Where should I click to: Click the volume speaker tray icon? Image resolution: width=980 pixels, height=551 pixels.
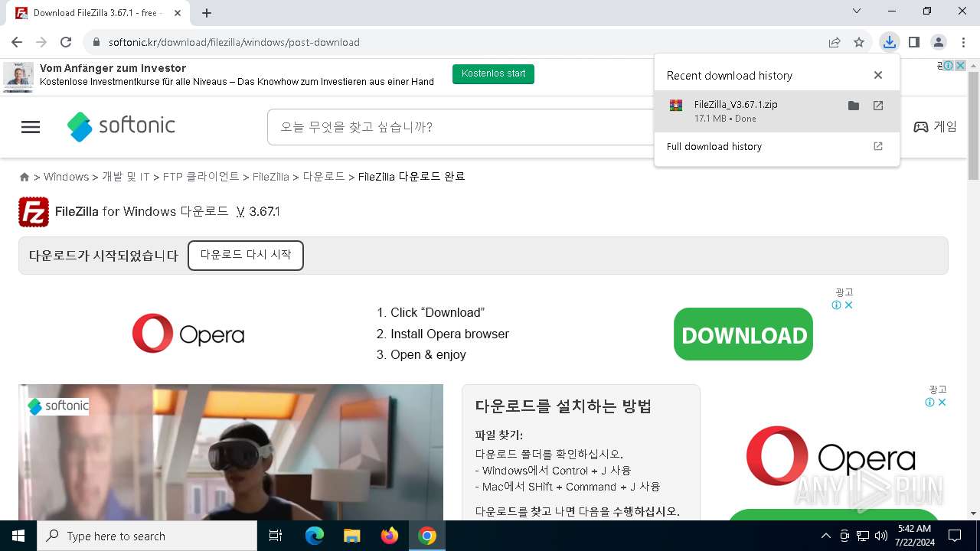click(x=881, y=536)
